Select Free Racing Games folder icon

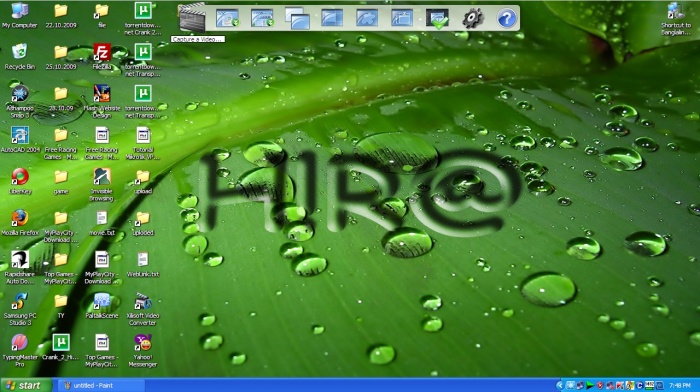[x=61, y=143]
